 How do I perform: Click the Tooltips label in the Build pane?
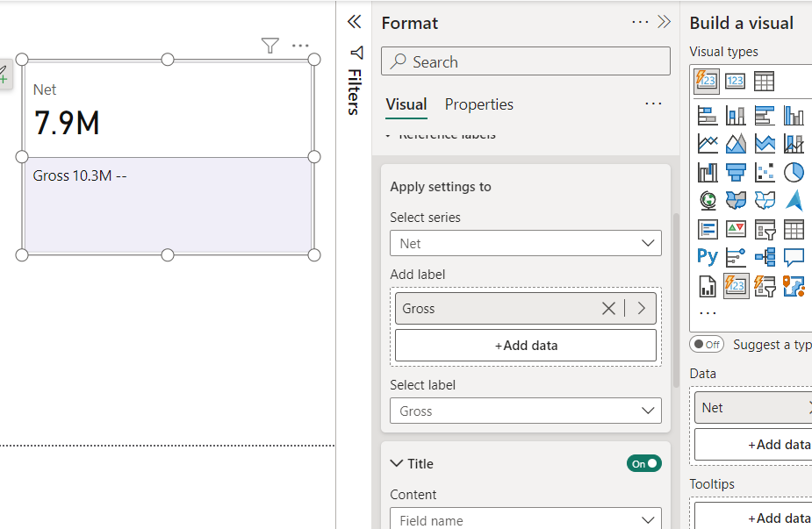click(712, 484)
